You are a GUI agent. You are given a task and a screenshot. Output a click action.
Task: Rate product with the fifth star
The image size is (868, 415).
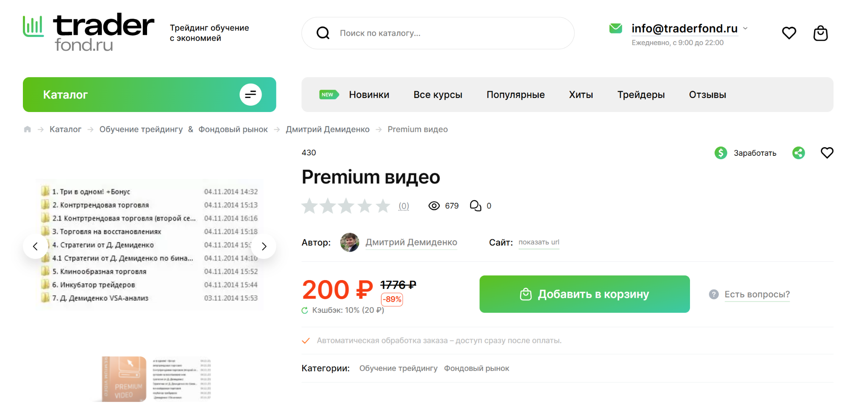(x=383, y=206)
